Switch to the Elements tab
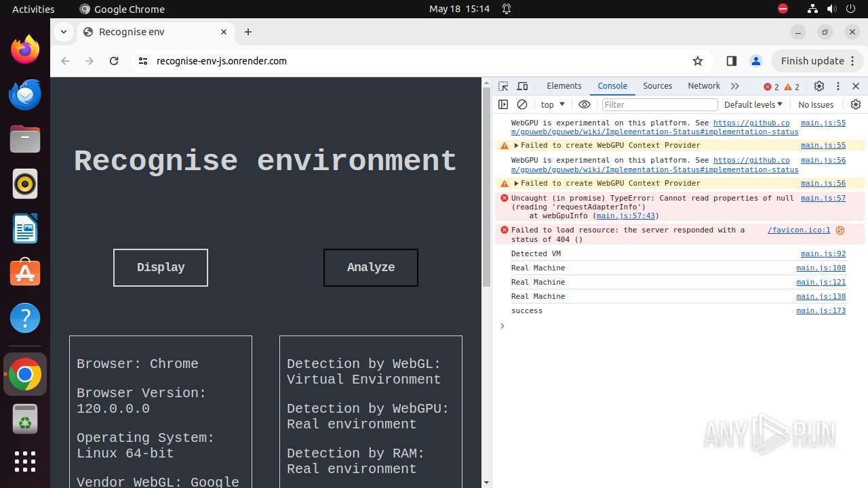Image resolution: width=868 pixels, height=488 pixels. click(x=564, y=86)
